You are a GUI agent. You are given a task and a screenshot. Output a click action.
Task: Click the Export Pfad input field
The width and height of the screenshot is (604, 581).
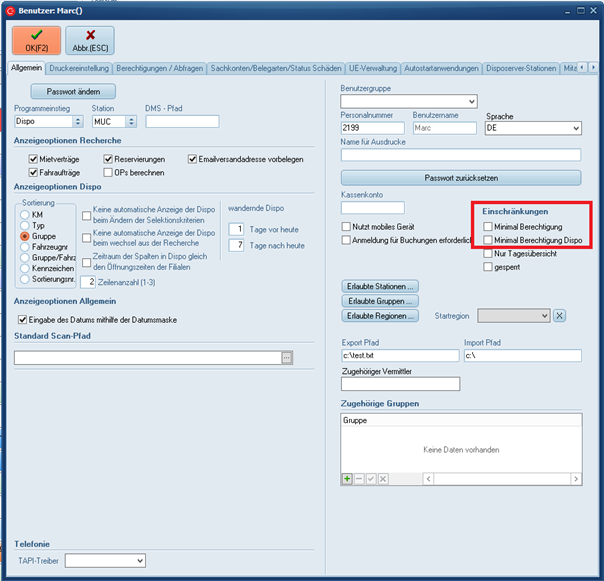click(400, 355)
